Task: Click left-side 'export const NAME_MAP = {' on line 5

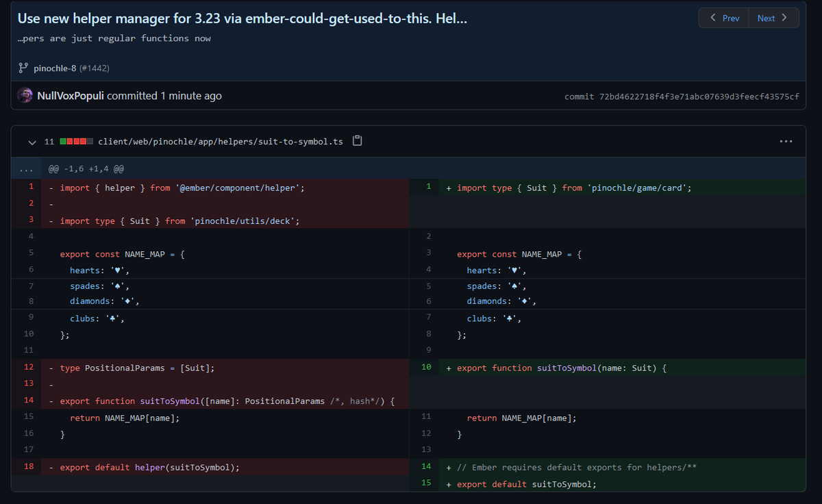Action: 123,254
